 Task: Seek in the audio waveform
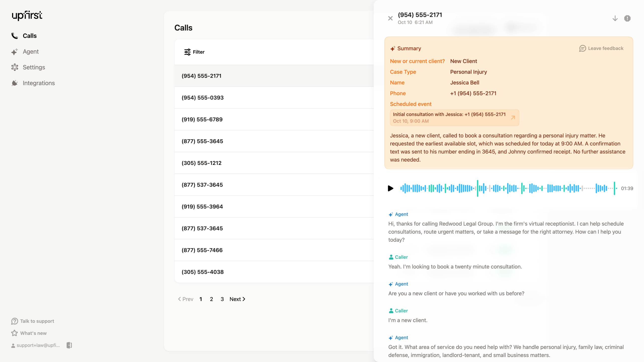coord(508,188)
